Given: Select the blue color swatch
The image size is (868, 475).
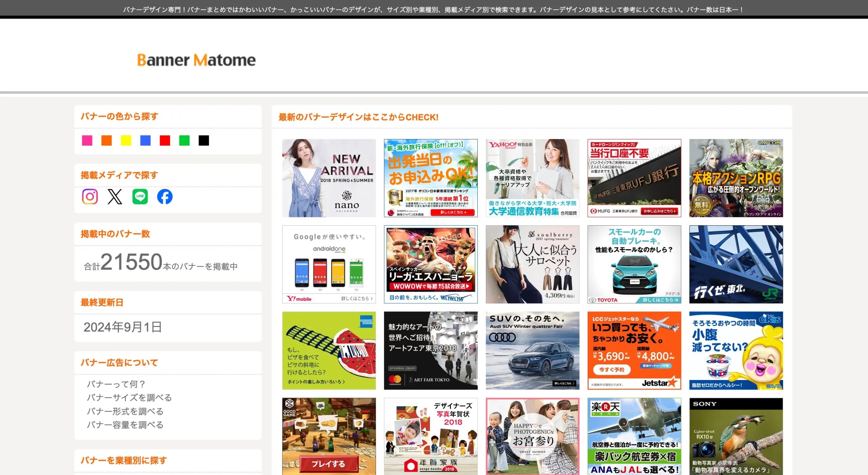Looking at the screenshot, I should point(145,140).
